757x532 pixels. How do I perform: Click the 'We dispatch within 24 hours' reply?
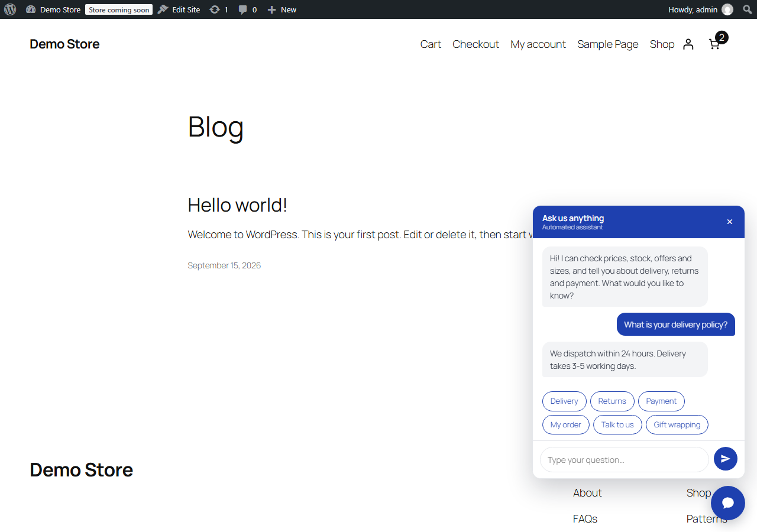(x=625, y=359)
